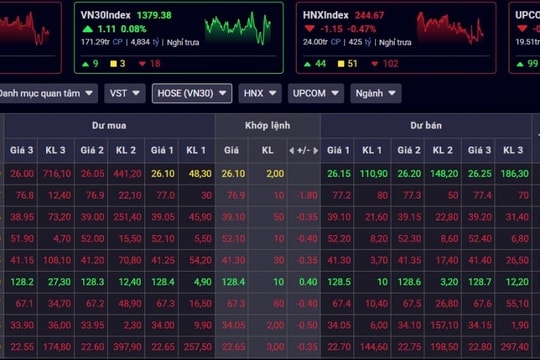
Task: Click the VN30Index green up triangle
Action: 88,29
